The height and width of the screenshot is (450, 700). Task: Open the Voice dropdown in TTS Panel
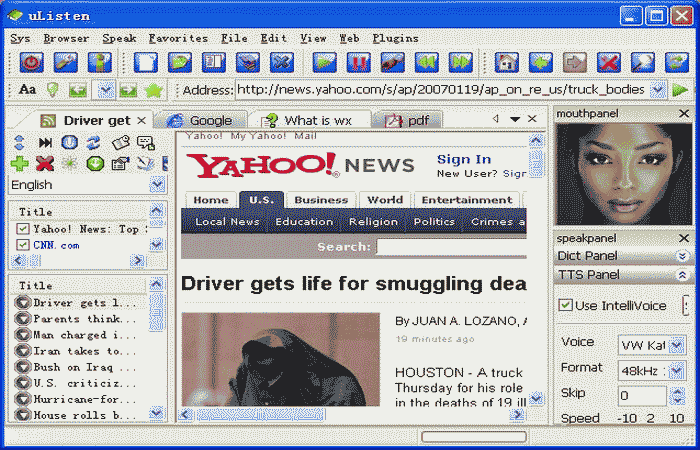(677, 344)
